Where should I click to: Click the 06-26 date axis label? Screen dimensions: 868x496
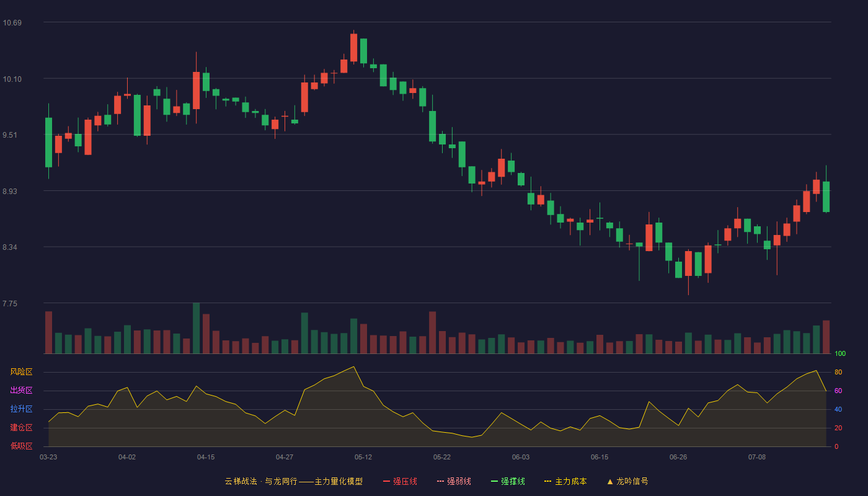[678, 457]
